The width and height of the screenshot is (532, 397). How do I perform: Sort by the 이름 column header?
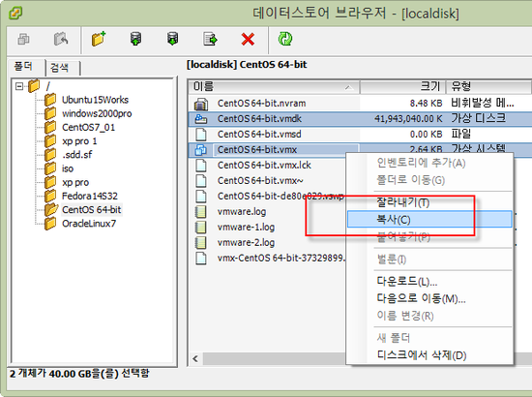(x=274, y=86)
